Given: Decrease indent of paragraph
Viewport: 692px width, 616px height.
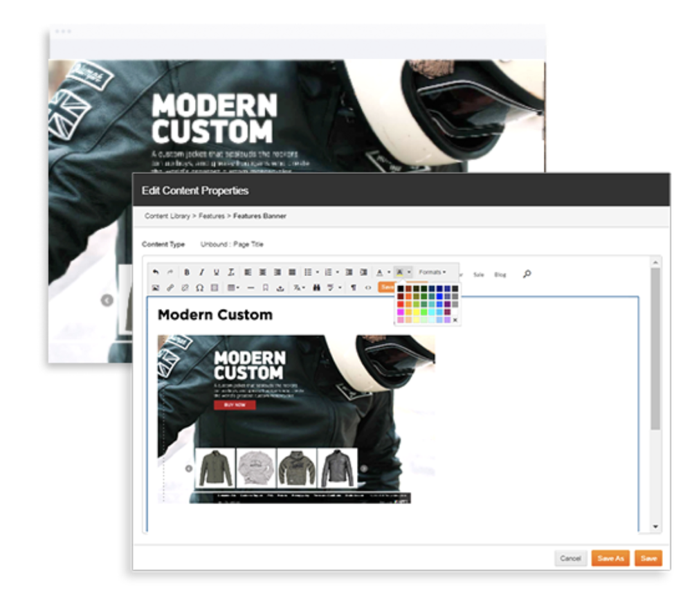Looking at the screenshot, I should pos(349,272).
